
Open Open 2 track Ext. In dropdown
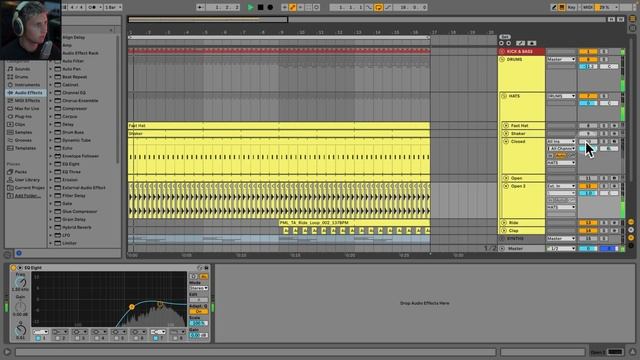pyautogui.click(x=561, y=186)
